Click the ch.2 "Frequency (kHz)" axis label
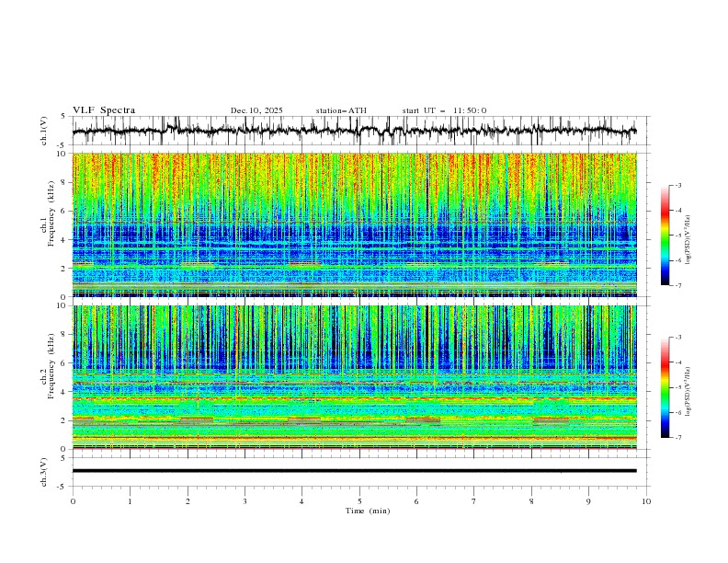Screen dimensions: 728x563 pyautogui.click(x=51, y=366)
